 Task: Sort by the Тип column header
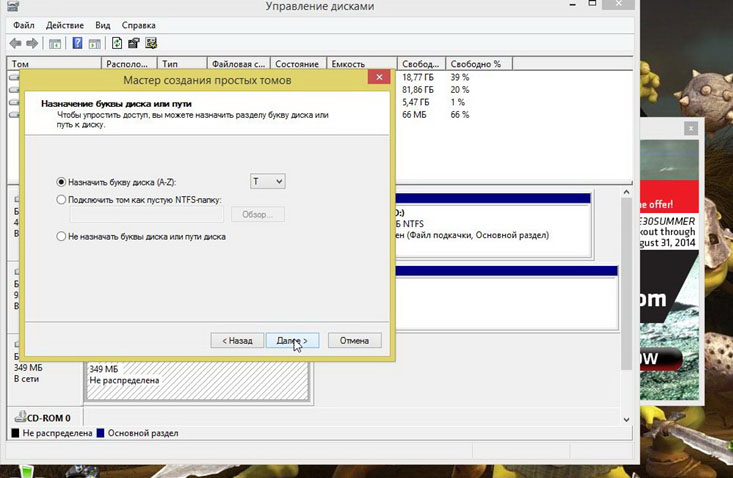(182, 64)
